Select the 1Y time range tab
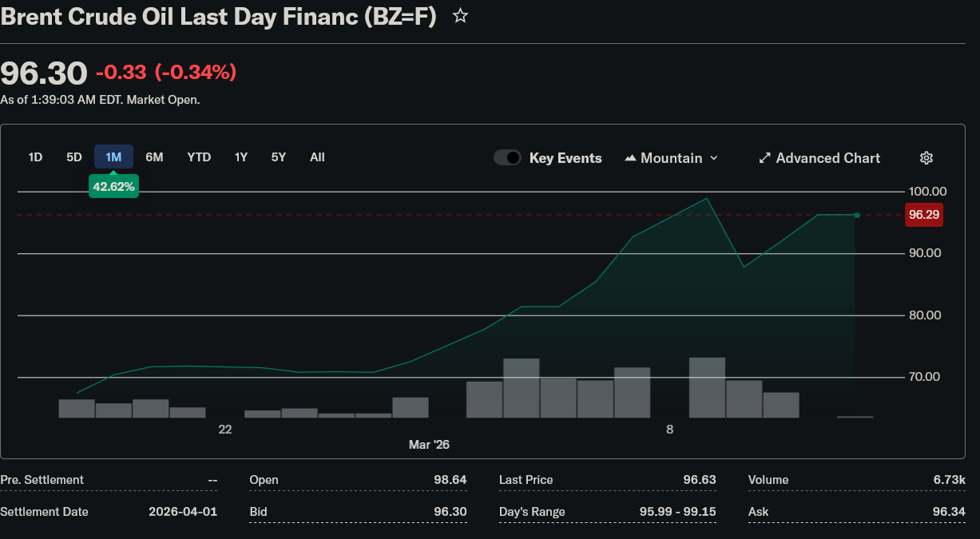Image resolution: width=980 pixels, height=539 pixels. coord(241,157)
